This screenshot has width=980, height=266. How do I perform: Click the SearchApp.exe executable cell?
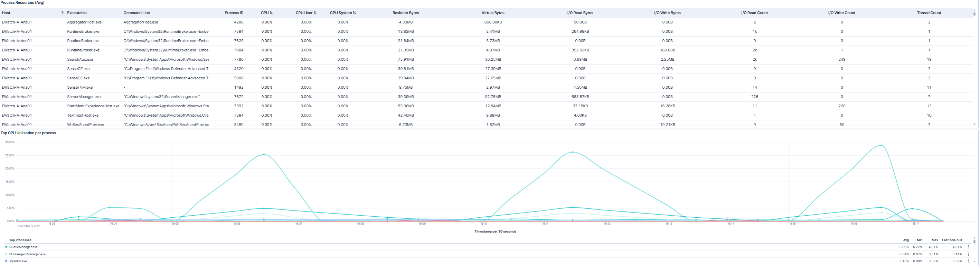coord(80,60)
